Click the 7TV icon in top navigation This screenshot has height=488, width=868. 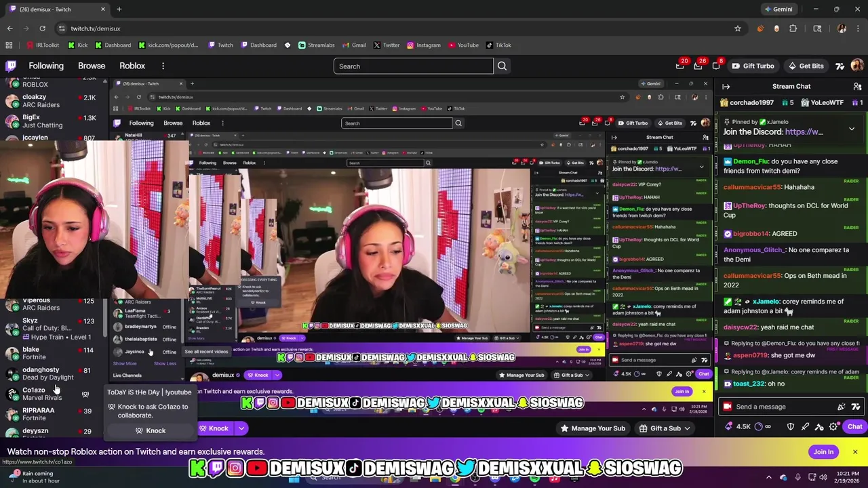[840, 66]
